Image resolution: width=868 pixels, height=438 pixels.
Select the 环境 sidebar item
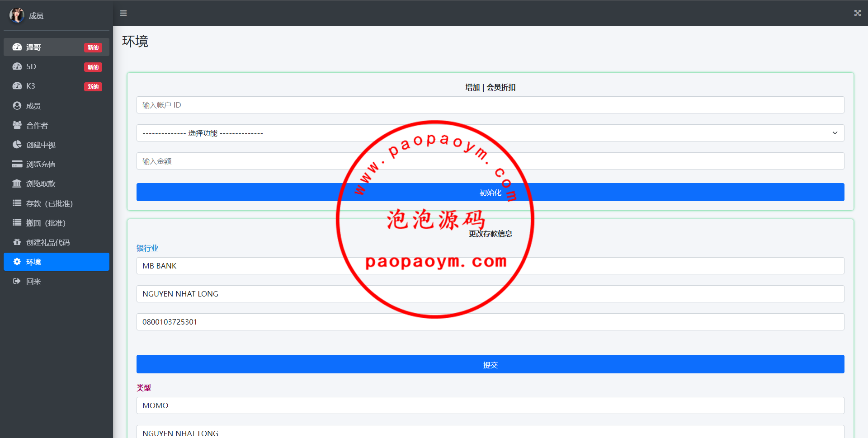pos(57,262)
